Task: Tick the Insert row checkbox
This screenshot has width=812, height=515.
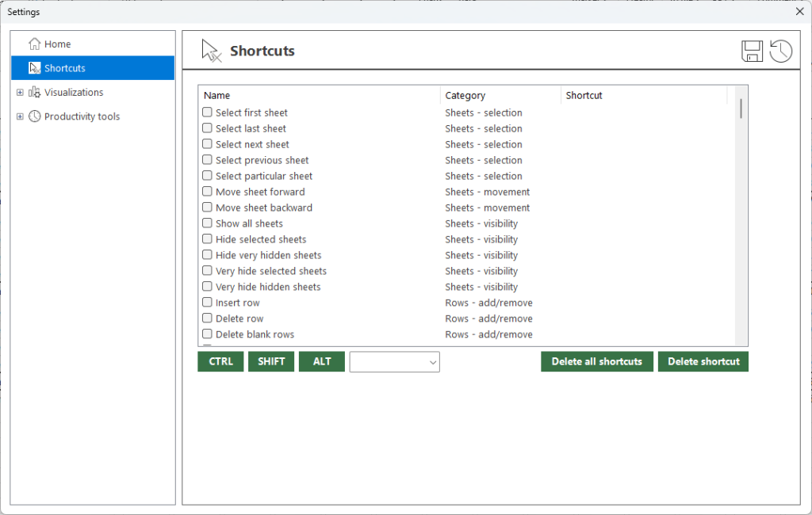Action: point(208,303)
